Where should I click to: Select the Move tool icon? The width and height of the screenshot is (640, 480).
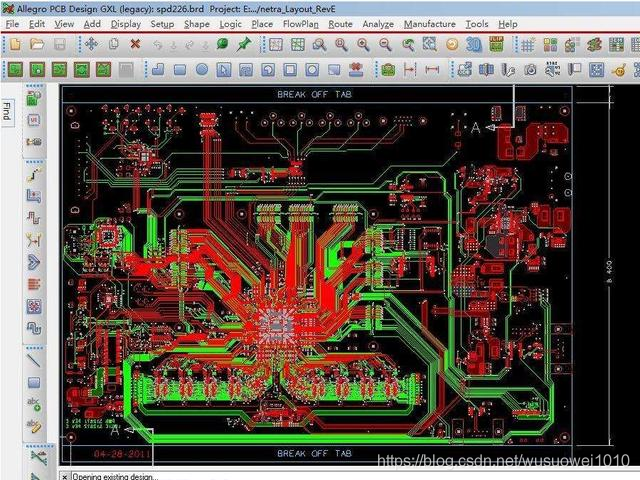click(x=91, y=45)
